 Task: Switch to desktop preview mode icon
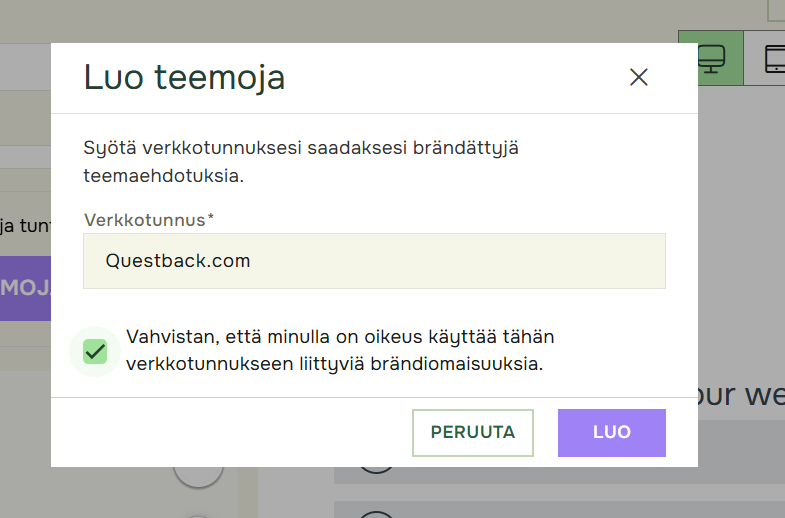pos(711,58)
